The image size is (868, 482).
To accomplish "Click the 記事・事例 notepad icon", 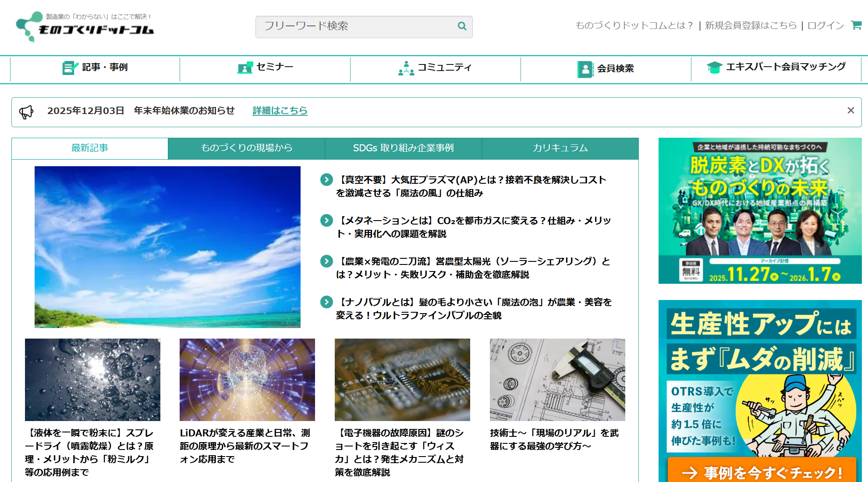I will pos(69,68).
